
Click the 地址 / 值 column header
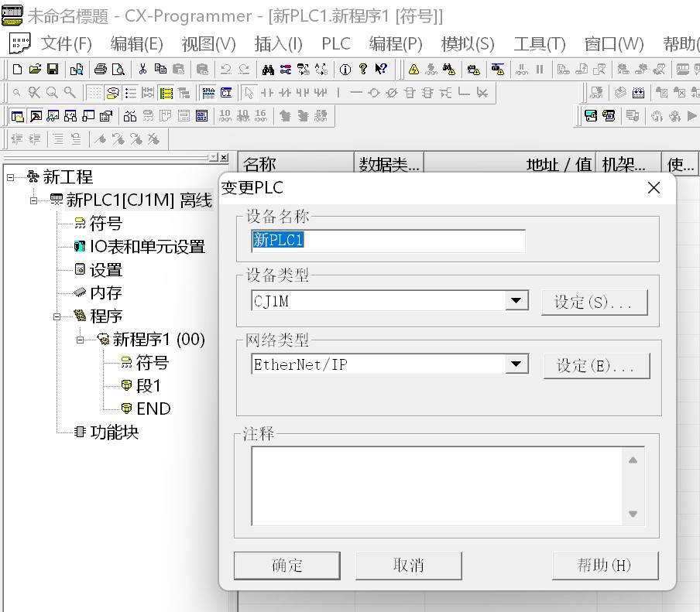point(510,164)
